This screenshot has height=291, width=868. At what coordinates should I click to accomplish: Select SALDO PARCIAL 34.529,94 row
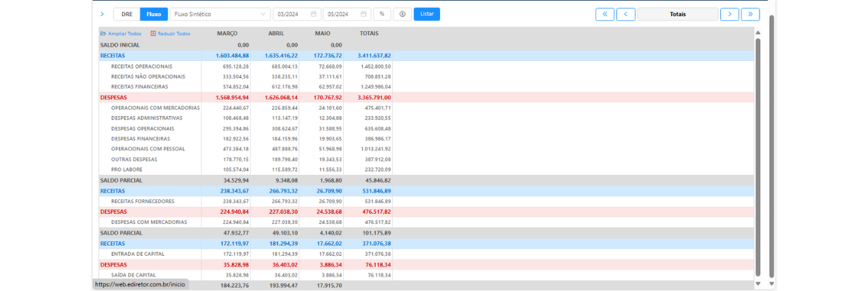426,180
